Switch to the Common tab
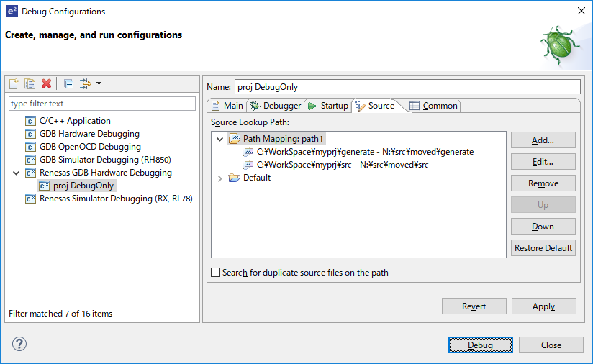This screenshot has width=593, height=364. 433,106
